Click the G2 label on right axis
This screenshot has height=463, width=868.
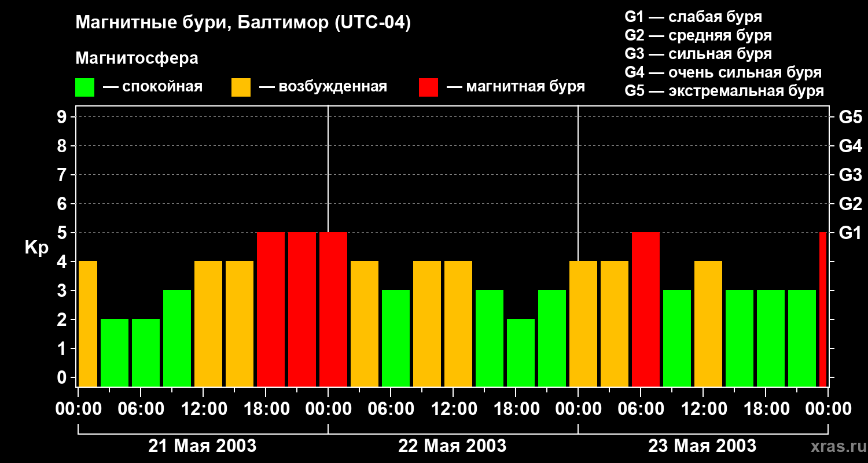850,204
